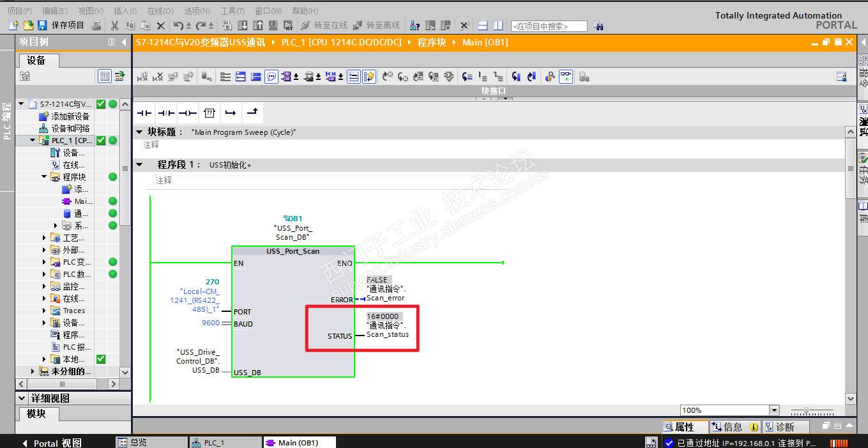Viewport: 868px width, 448px height.
Task: Undo the last action
Action: coord(178,26)
